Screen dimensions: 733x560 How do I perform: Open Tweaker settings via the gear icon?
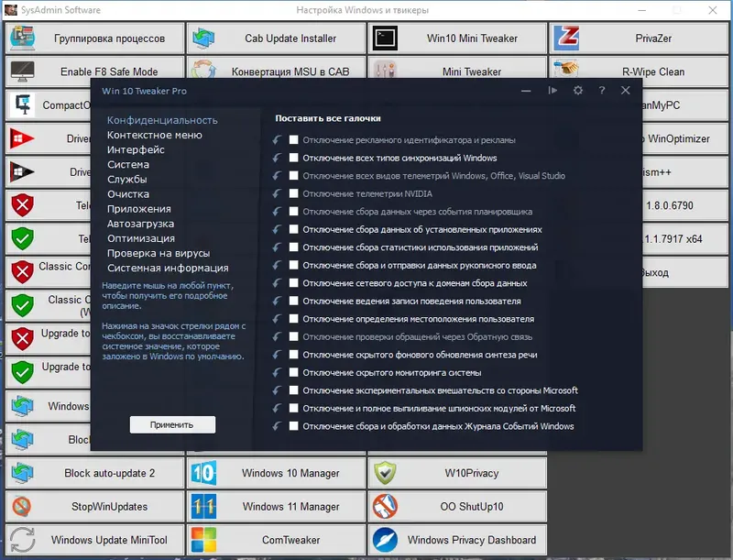coord(577,91)
